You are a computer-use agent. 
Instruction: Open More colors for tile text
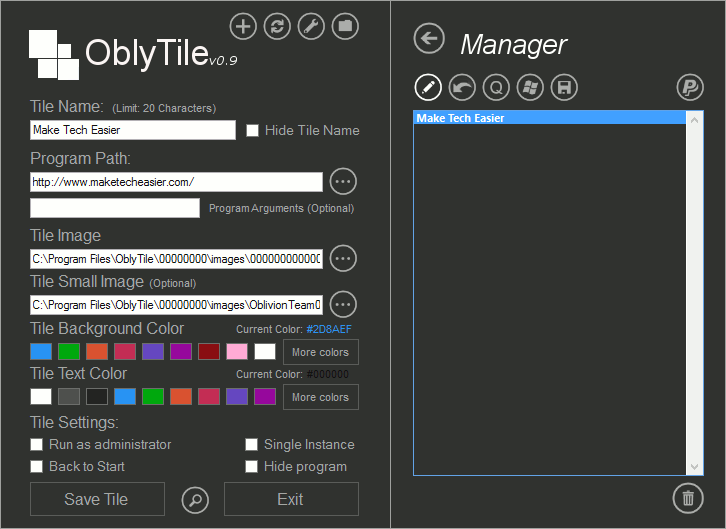pos(321,397)
